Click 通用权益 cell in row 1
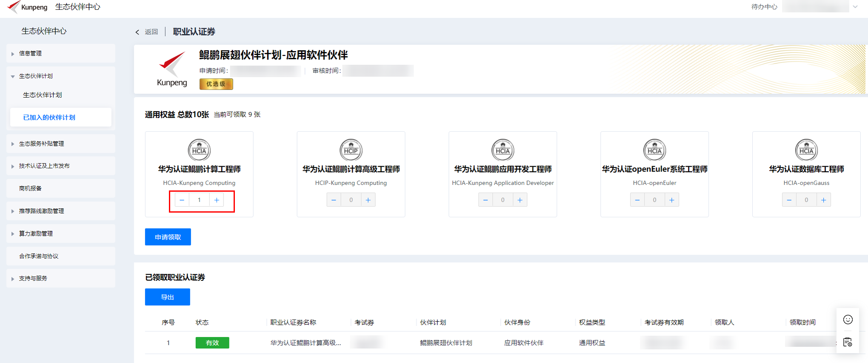Viewport: 868px width, 363px height. [592, 343]
